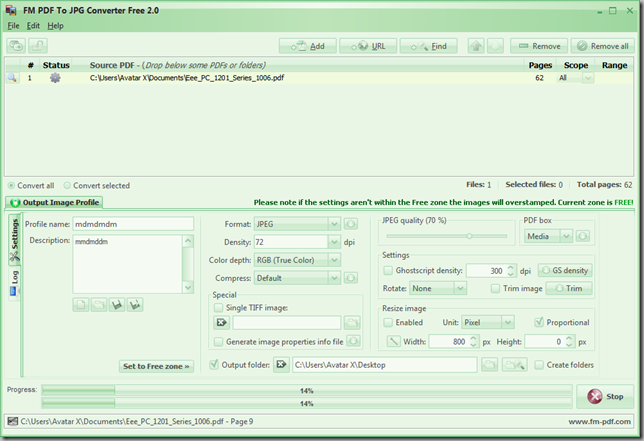Open the Edit menu
Viewport: 644px width, 441px height.
pyautogui.click(x=33, y=25)
